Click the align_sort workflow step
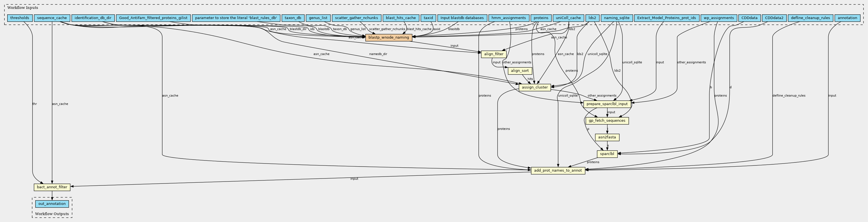The width and height of the screenshot is (868, 222). coord(520,71)
